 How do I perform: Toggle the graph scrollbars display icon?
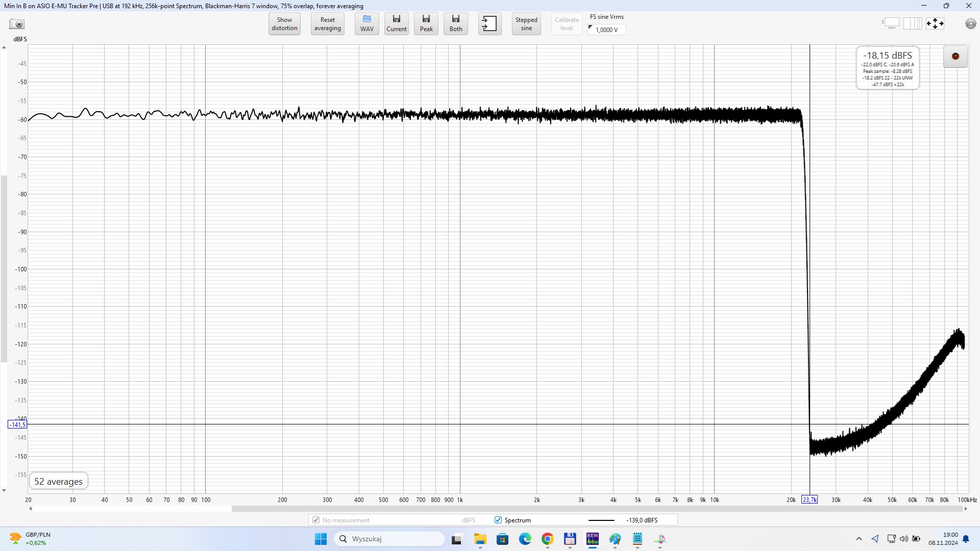[891, 23]
